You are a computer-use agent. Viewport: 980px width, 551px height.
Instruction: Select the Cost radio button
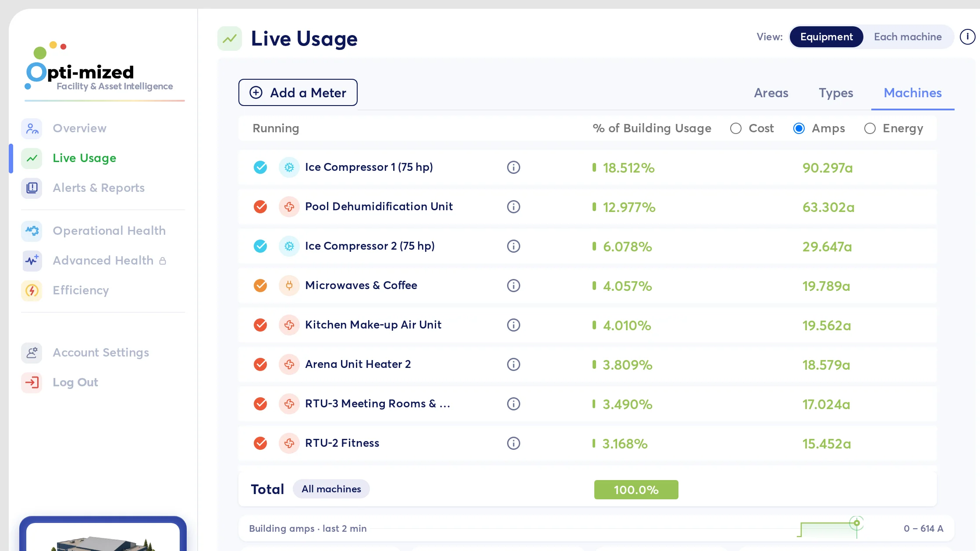coord(736,128)
